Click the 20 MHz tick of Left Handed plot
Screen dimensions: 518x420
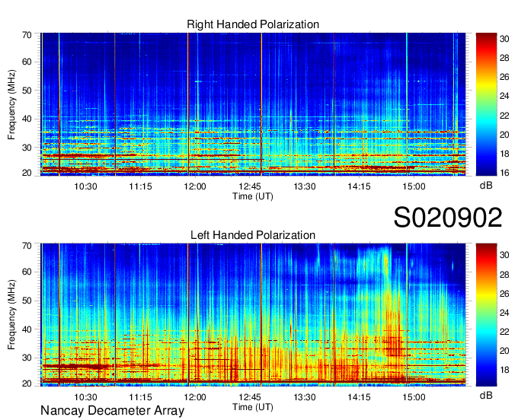click(27, 383)
